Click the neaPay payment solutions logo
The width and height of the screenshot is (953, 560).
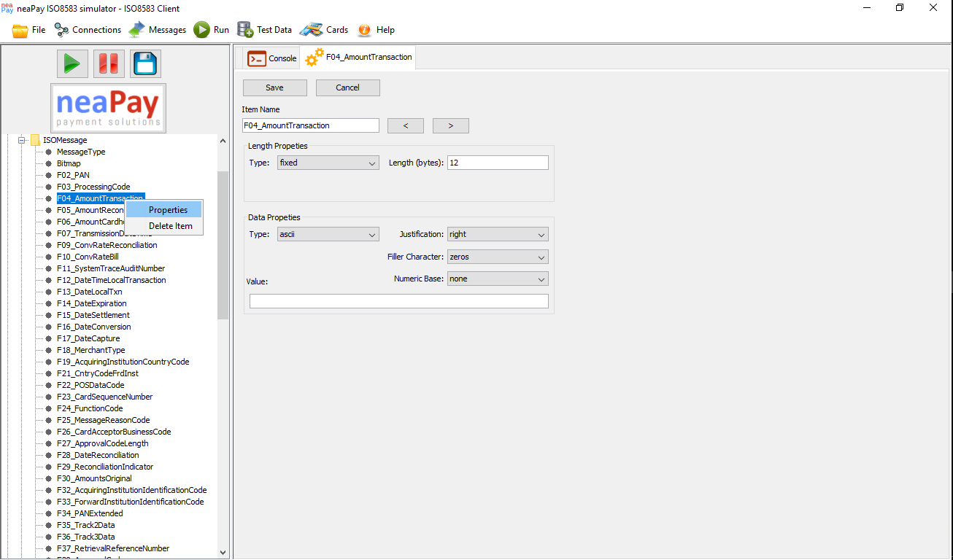[x=108, y=108]
